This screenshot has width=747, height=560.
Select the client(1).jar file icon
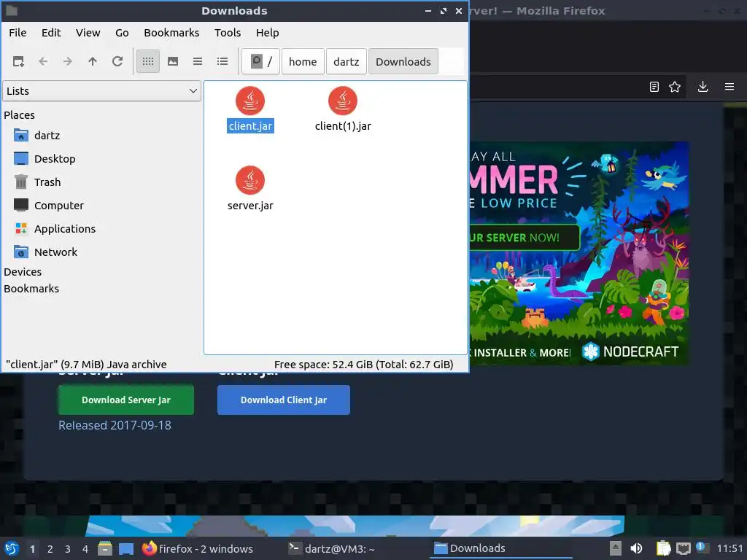pyautogui.click(x=343, y=101)
